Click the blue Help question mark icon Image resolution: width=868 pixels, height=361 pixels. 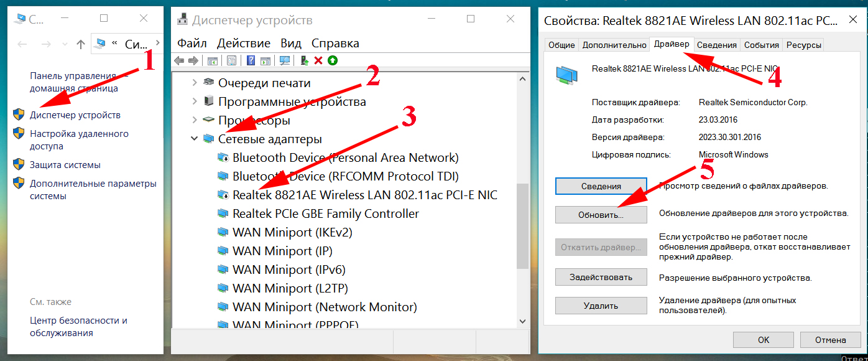251,60
